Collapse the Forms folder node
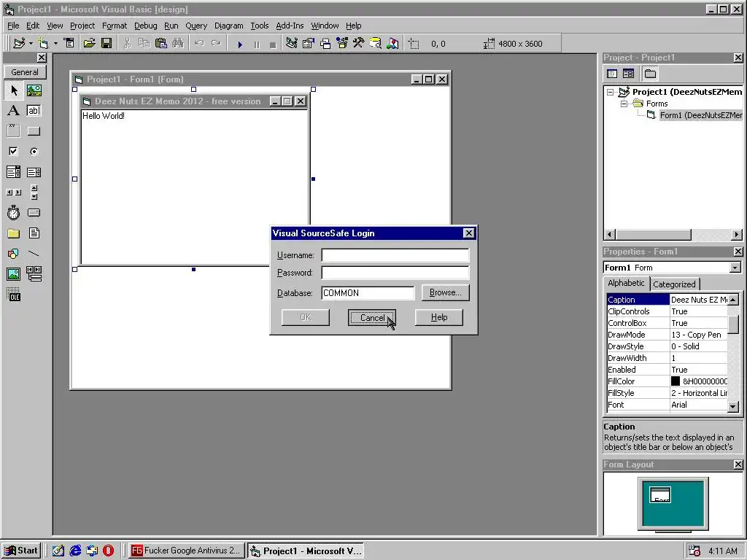This screenshot has width=747, height=560. [624, 104]
